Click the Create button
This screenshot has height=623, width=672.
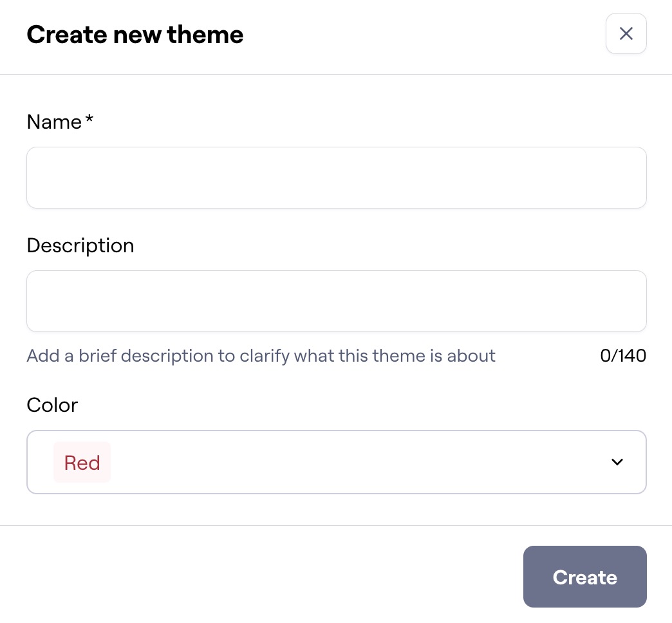584,577
